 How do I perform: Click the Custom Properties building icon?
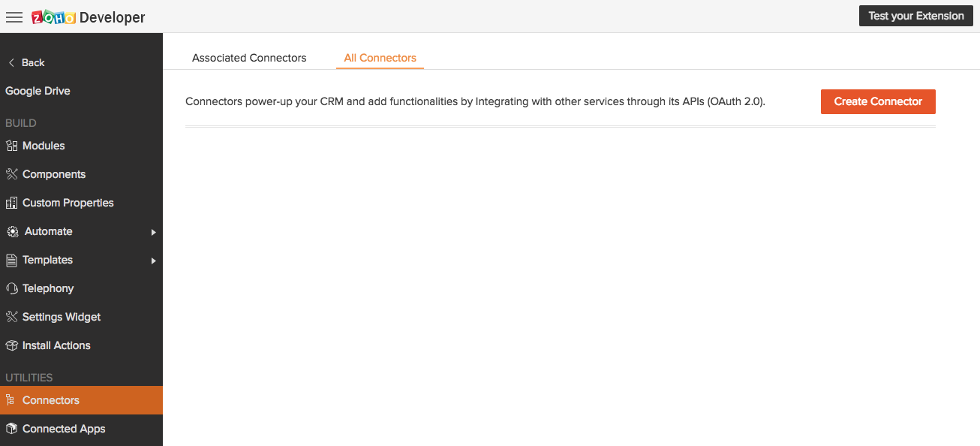click(x=11, y=203)
